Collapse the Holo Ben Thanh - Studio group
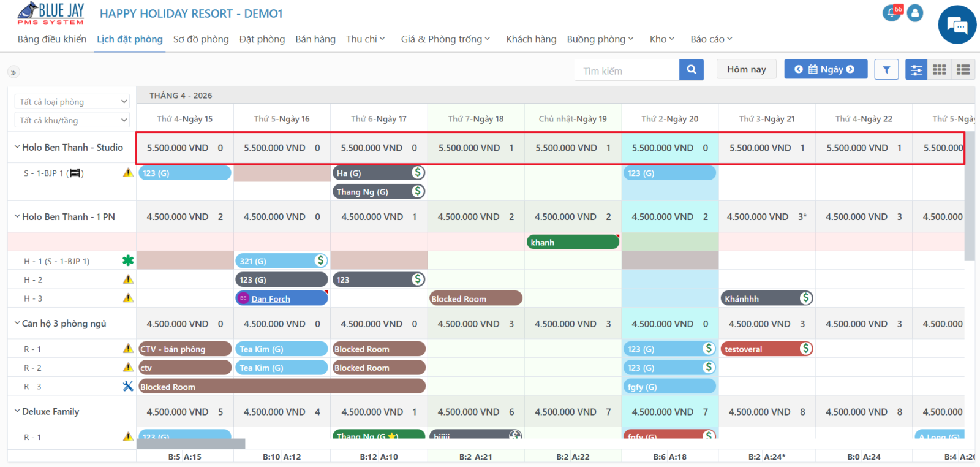 (17, 147)
